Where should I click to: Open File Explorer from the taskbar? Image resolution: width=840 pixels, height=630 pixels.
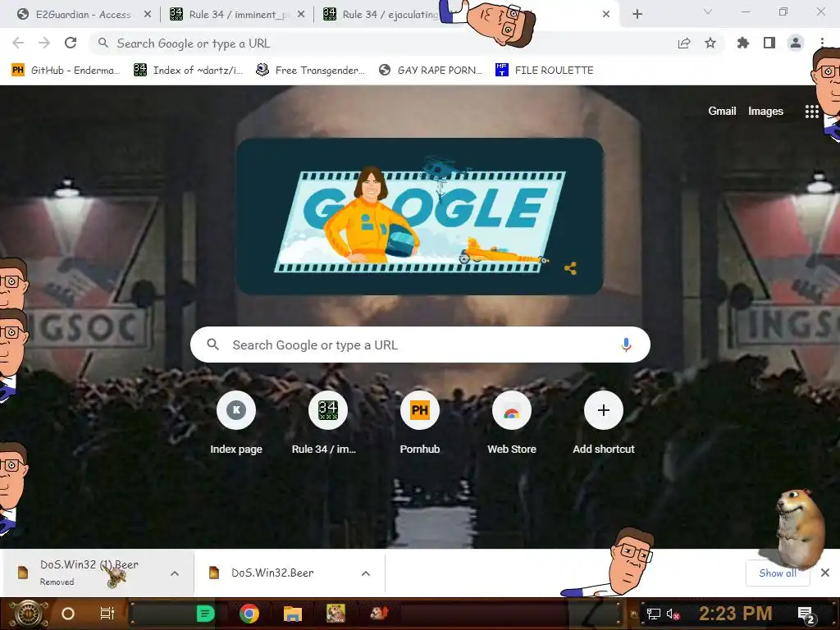(x=293, y=614)
